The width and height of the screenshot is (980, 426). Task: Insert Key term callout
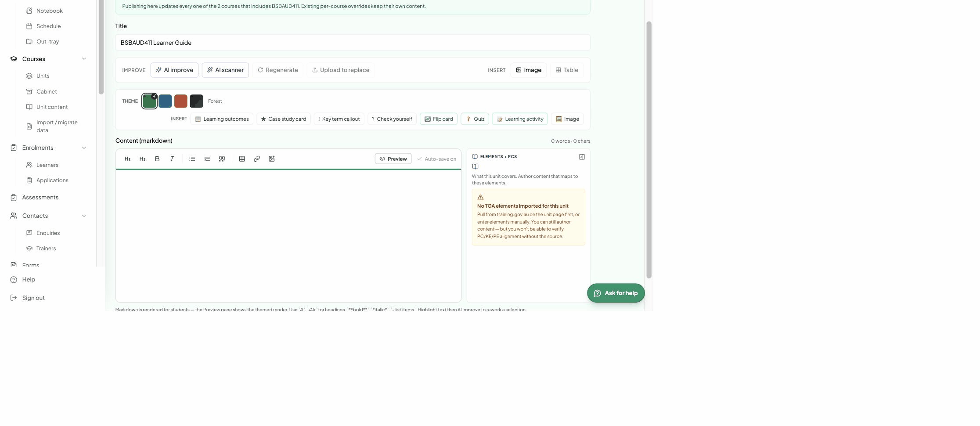coord(339,119)
